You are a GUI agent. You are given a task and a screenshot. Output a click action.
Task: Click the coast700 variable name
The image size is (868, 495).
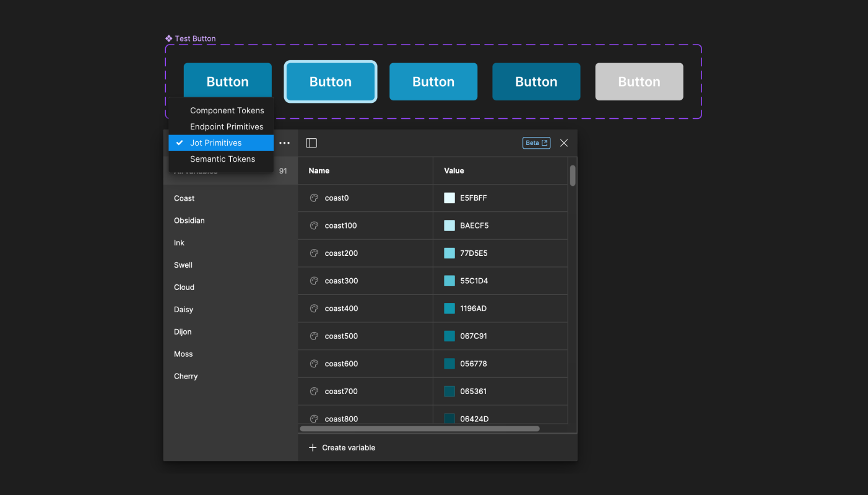click(341, 392)
